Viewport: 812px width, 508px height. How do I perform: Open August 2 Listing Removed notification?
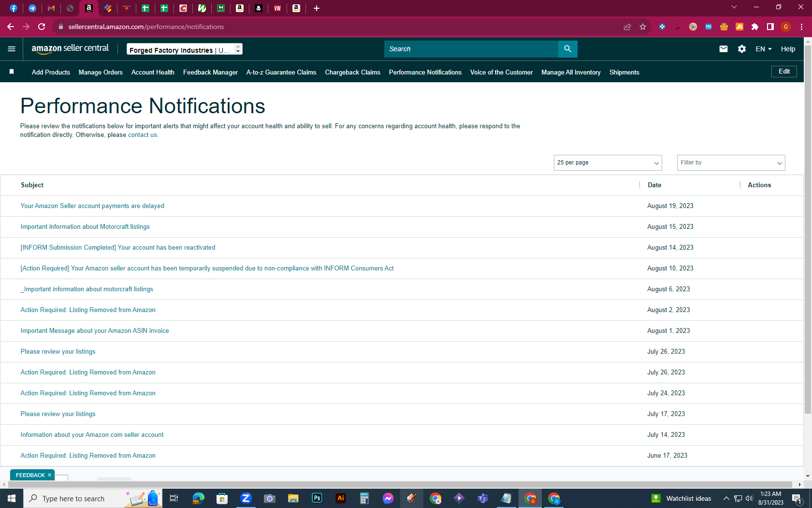coord(88,310)
